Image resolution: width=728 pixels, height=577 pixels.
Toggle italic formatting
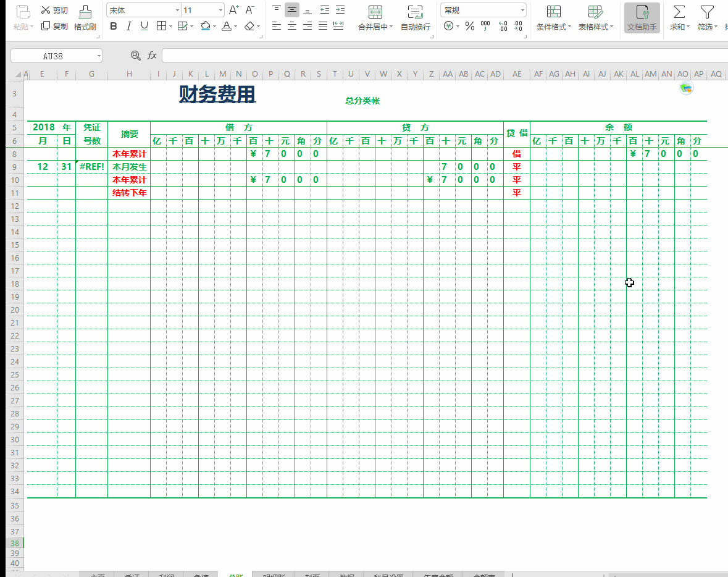[x=129, y=26]
